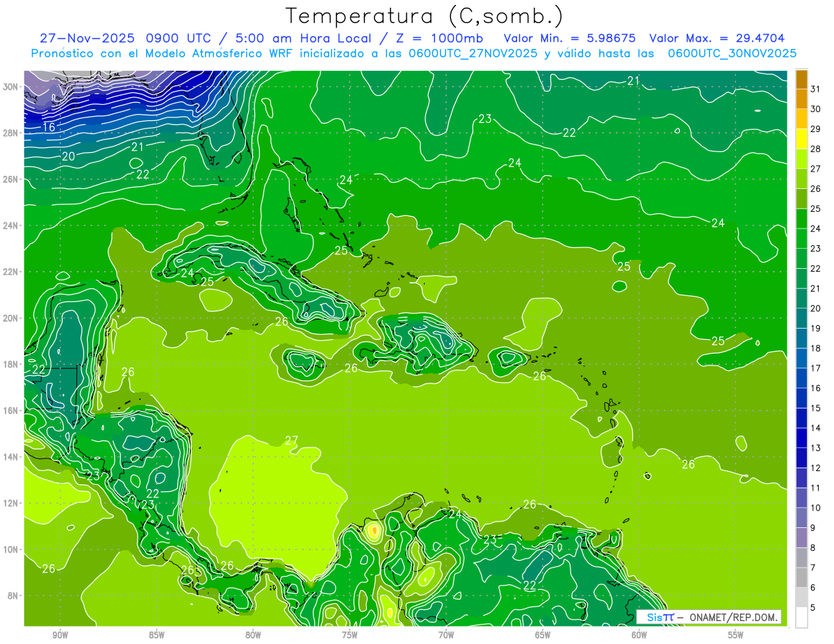834x644 pixels.
Task: Click the contour label 27 on the map
Action: click(291, 440)
